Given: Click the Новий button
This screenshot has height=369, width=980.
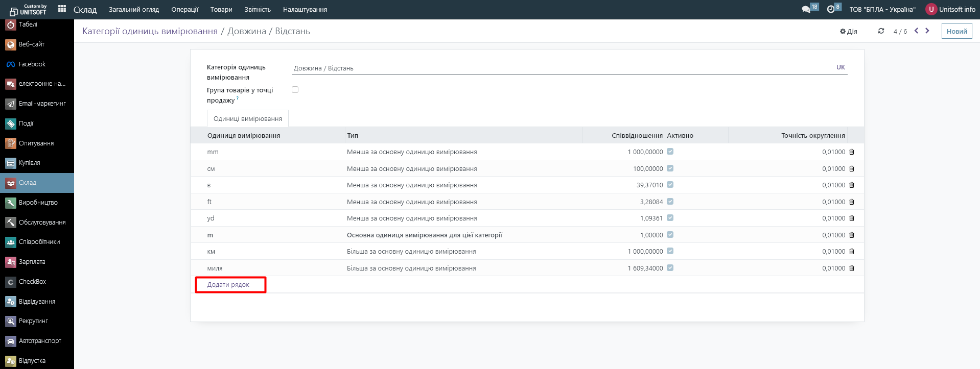Looking at the screenshot, I should [x=956, y=31].
